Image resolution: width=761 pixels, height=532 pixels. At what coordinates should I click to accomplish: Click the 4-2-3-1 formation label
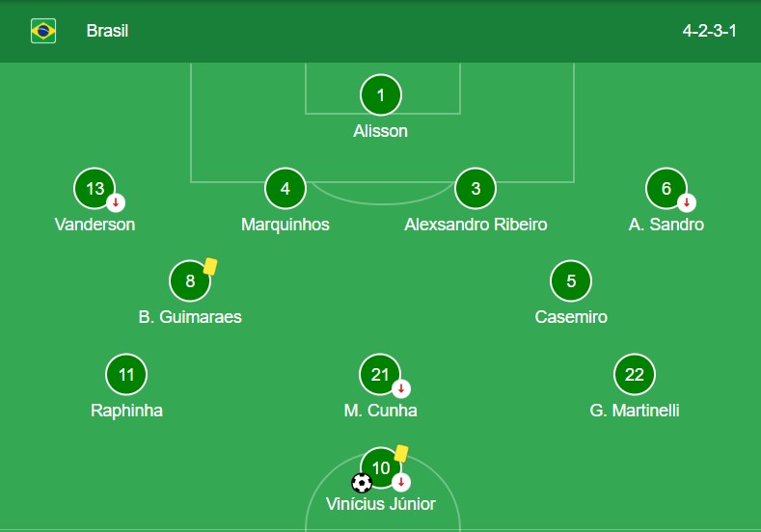709,31
